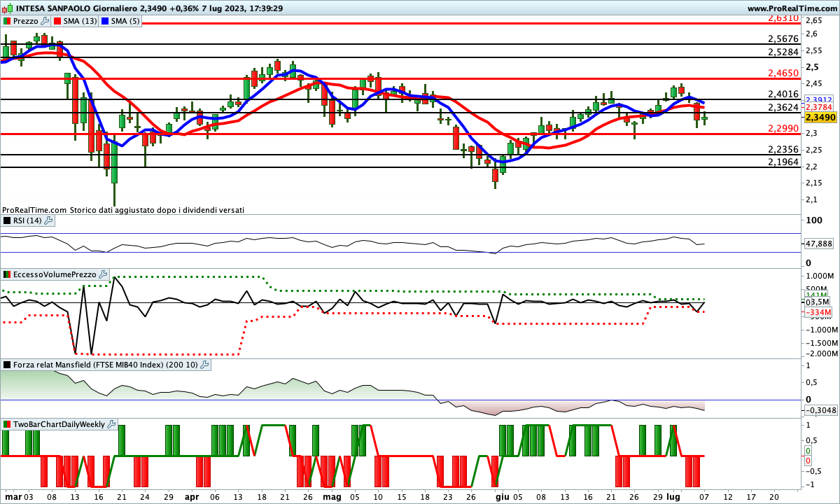Click the 2,6310 resistance level label
840x504 pixels.
(783, 17)
